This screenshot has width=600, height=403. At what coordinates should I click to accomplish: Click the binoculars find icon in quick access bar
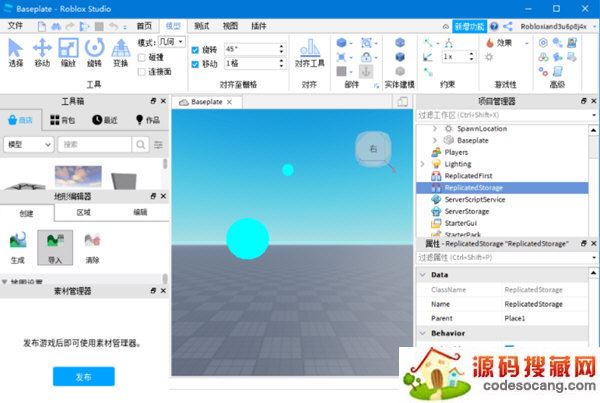coord(56,26)
